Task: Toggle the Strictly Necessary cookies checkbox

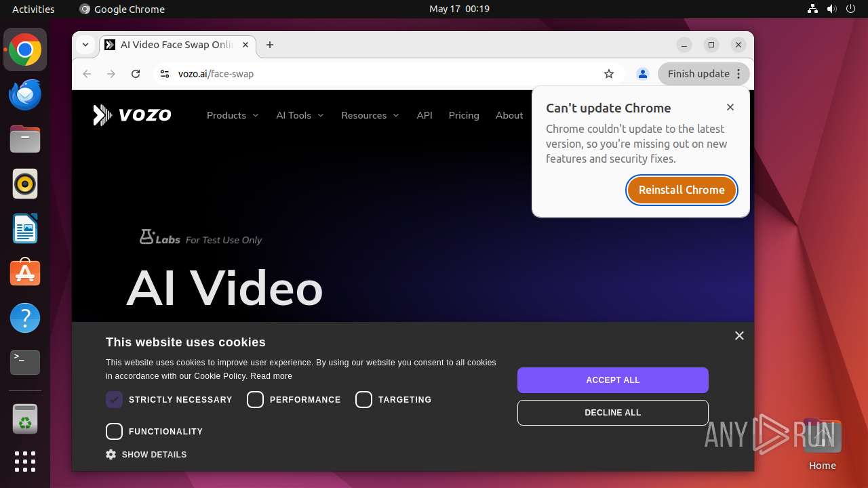Action: pos(114,400)
